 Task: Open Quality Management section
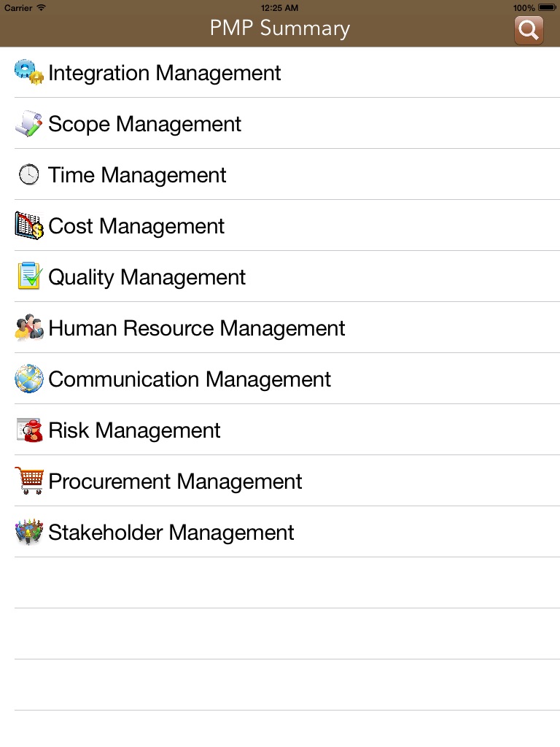click(x=147, y=277)
